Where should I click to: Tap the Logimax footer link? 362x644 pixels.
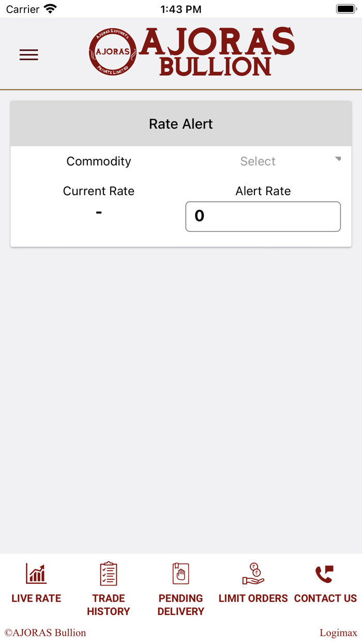pos(338,633)
